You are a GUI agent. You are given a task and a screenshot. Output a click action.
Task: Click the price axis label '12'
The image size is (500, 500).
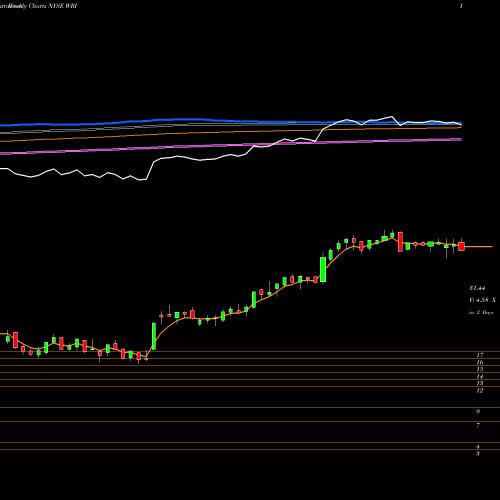coord(480,391)
